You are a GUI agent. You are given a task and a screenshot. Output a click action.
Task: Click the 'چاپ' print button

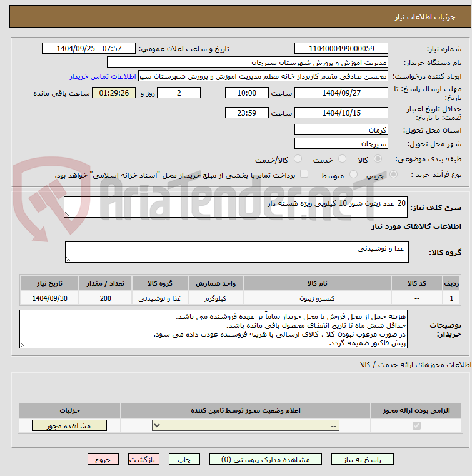[184, 459]
